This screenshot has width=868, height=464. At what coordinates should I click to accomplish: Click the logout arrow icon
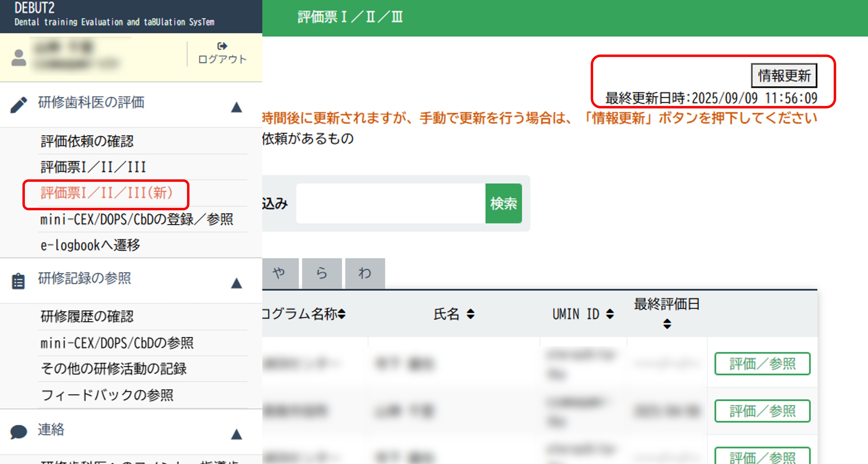click(222, 46)
